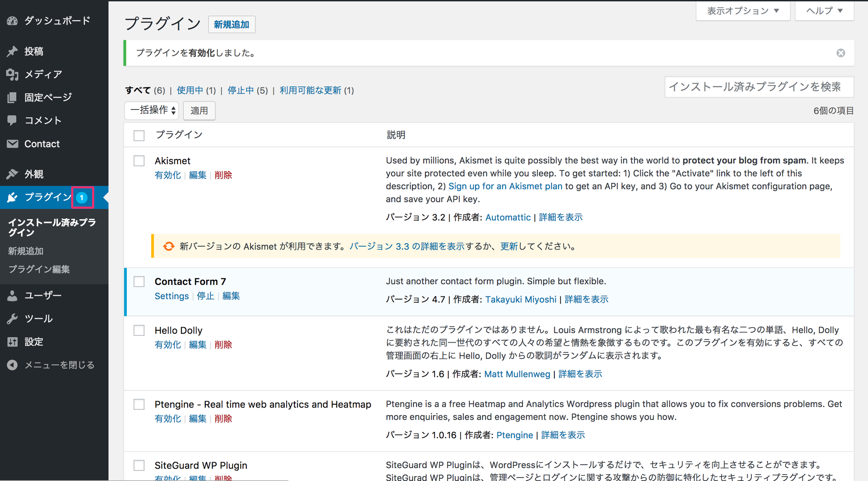Click the 説明 column header
The height and width of the screenshot is (481, 868).
pos(396,135)
